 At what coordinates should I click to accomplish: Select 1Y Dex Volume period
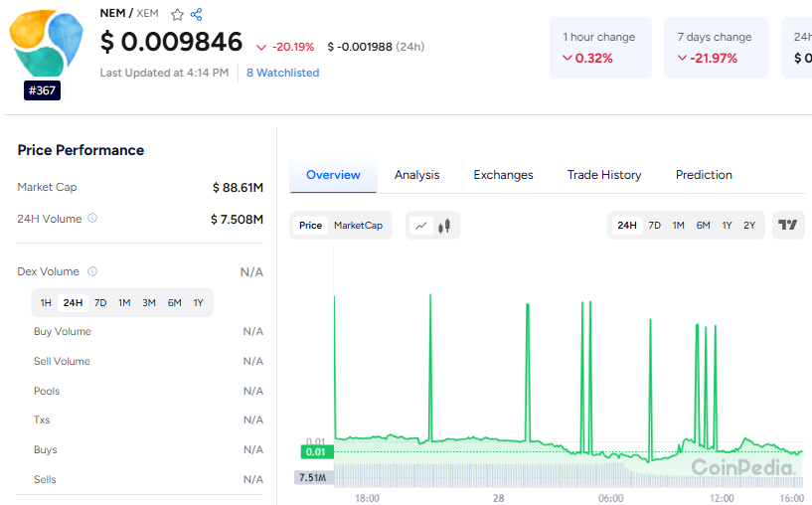pos(199,303)
